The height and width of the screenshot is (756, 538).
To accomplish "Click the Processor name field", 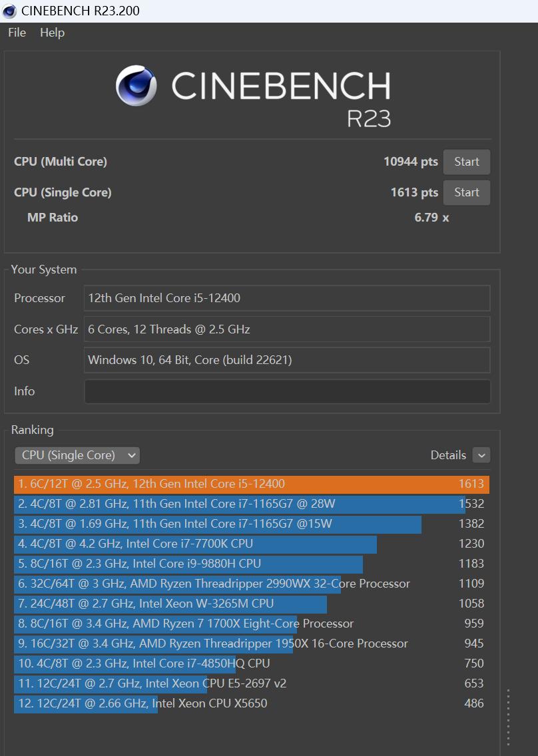I will coord(287,298).
